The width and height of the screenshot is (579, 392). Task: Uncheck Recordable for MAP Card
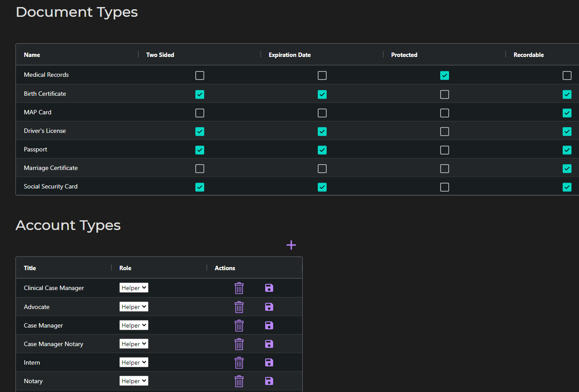pyautogui.click(x=567, y=113)
